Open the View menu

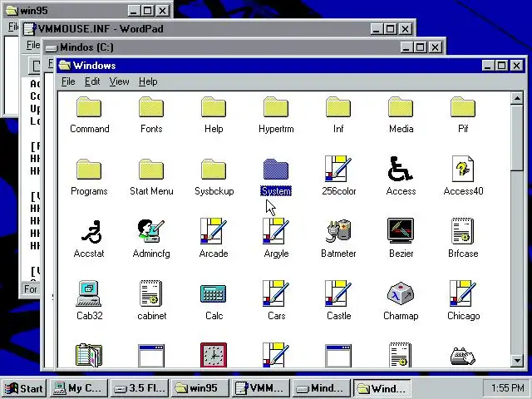[x=119, y=81]
